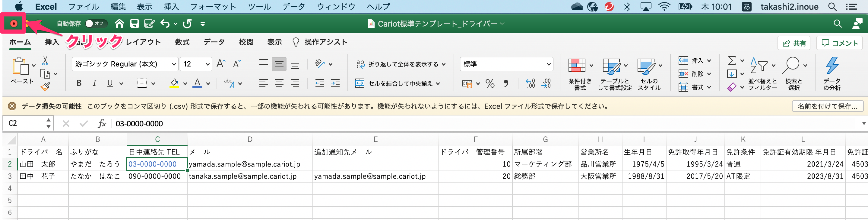This screenshot has width=868, height=220.
Task: Toggle Italic formatting
Action: coord(94,83)
